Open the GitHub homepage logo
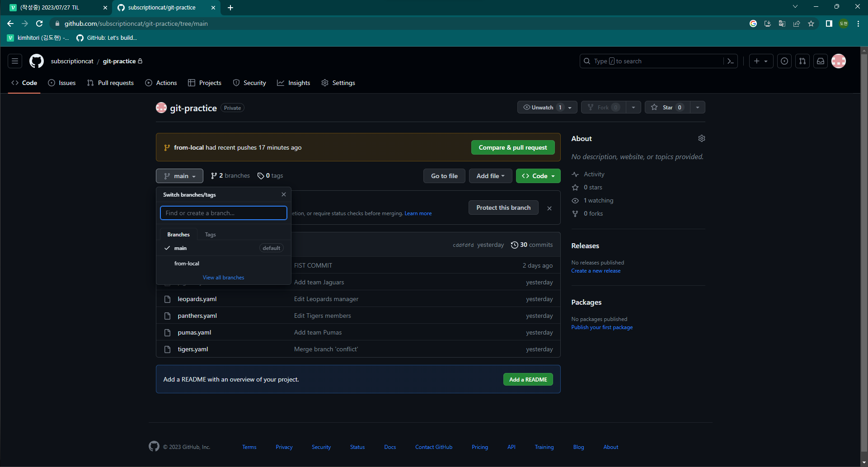 37,61
